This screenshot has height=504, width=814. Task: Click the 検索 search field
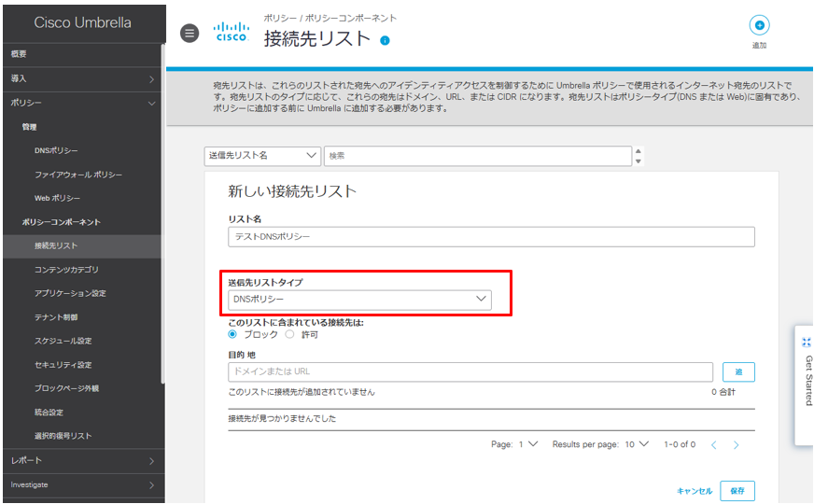point(478,156)
